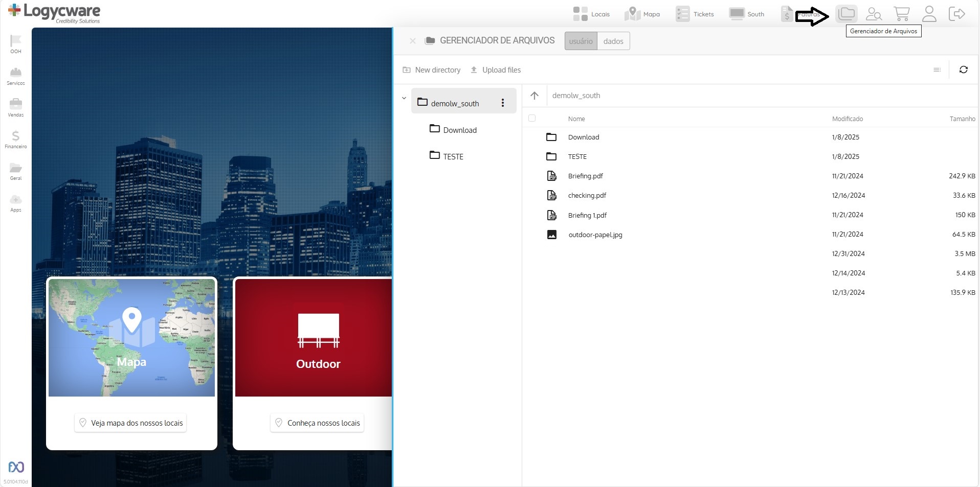Click the PDF icon next to checking.pdf
Image resolution: width=980 pixels, height=487 pixels.
(552, 195)
